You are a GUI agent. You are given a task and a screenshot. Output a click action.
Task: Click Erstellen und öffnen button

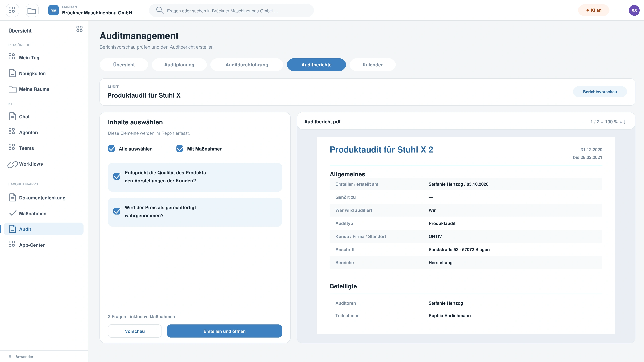click(x=224, y=331)
